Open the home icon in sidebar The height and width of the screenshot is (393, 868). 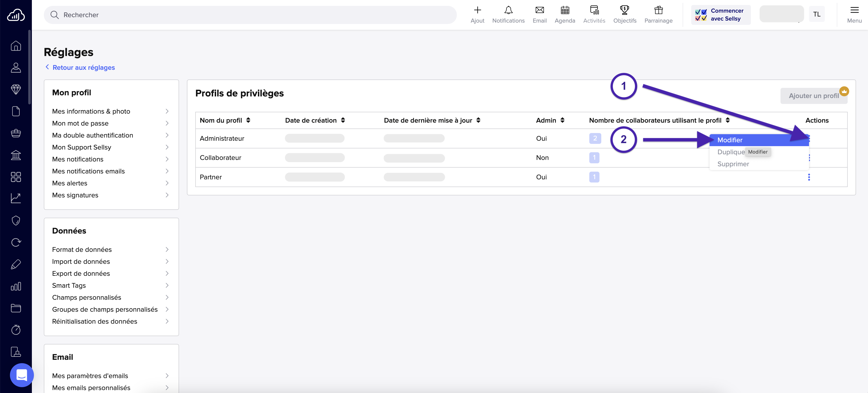click(x=16, y=46)
